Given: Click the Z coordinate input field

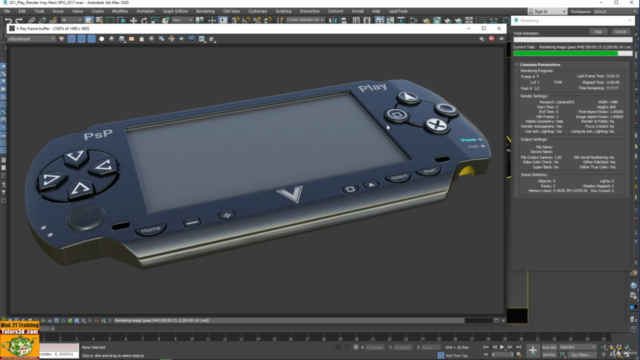Looking at the screenshot, I should tap(430, 347).
